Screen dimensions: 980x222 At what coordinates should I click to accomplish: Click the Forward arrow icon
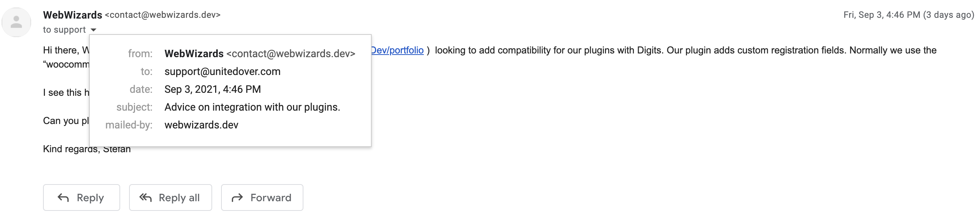click(237, 197)
